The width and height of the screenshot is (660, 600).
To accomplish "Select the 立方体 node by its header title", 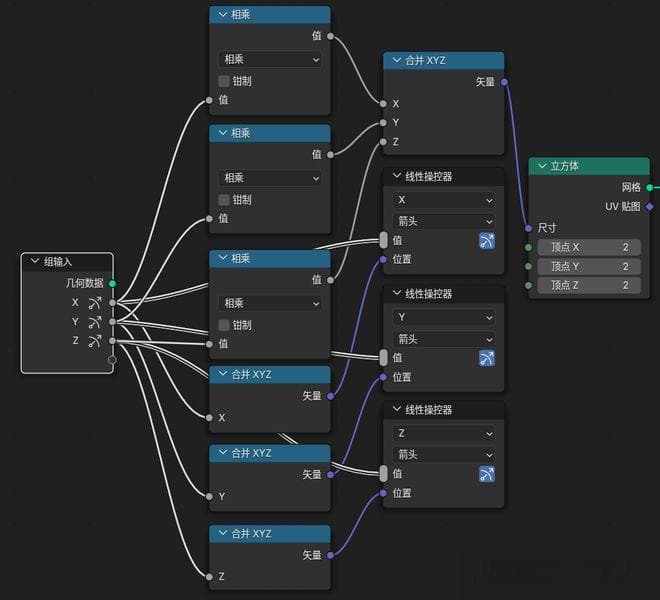I will (x=564, y=166).
